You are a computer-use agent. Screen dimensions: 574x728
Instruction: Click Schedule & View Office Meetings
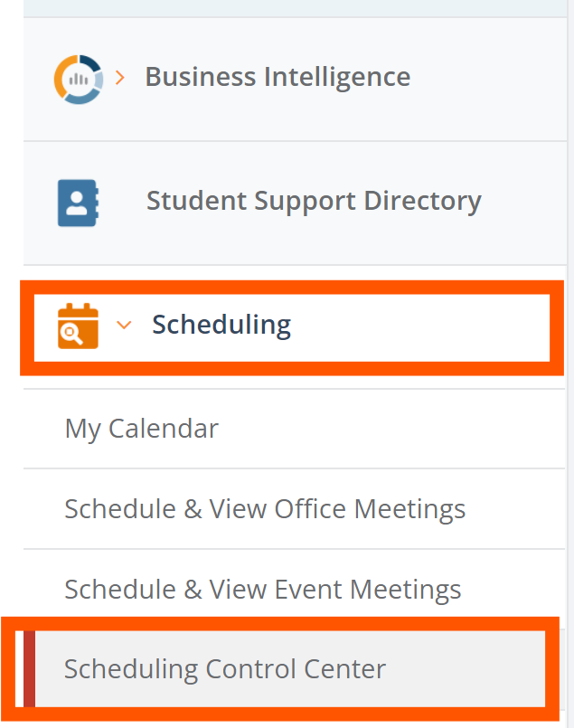tap(266, 508)
